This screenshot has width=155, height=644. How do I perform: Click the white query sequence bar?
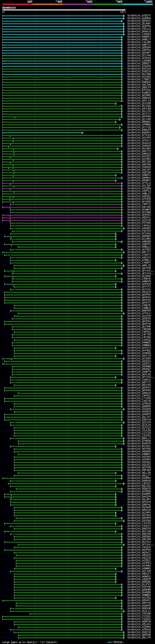(x=64, y=10)
